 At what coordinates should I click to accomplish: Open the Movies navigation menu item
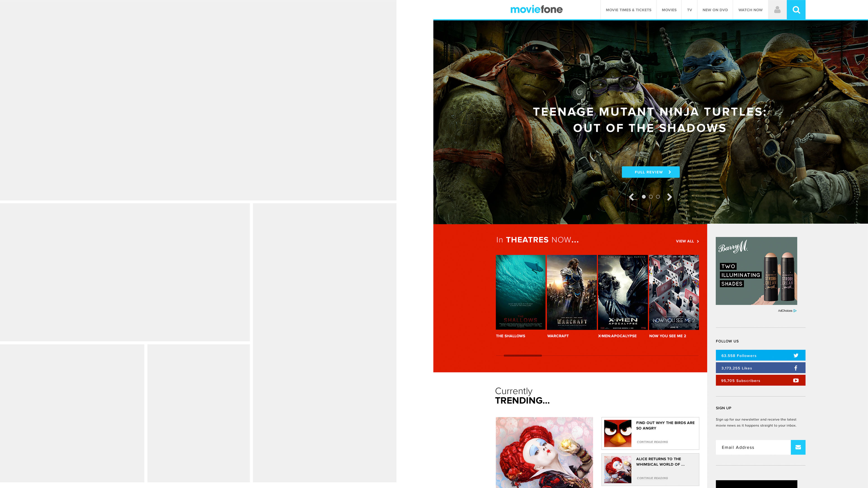(x=669, y=10)
